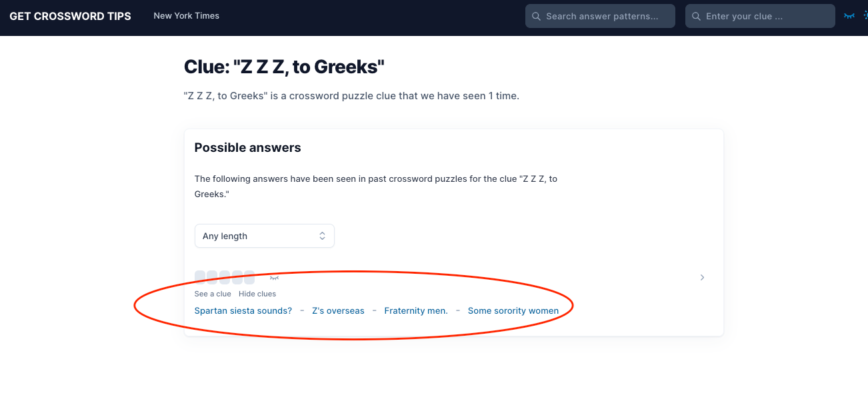
Task: Focus the Search answer patterns field
Action: 600,16
